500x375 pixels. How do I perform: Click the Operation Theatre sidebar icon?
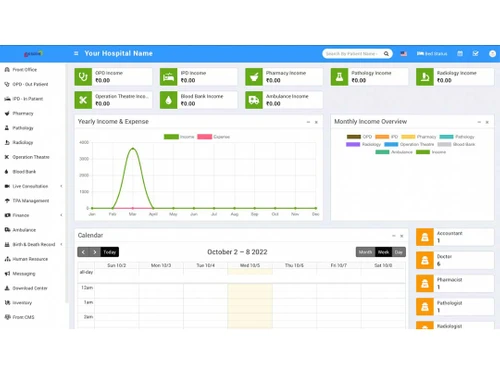[x=7, y=157]
